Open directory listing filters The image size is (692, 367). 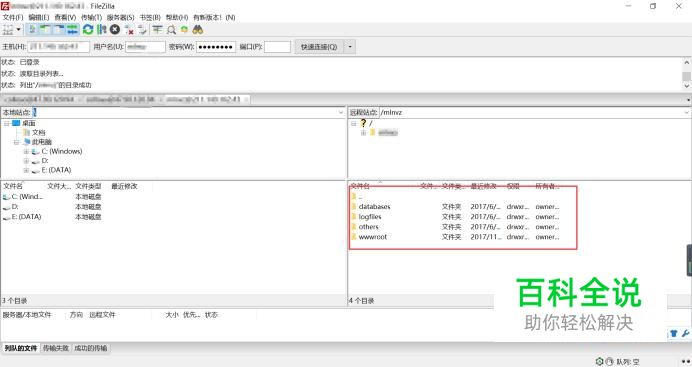click(x=158, y=30)
